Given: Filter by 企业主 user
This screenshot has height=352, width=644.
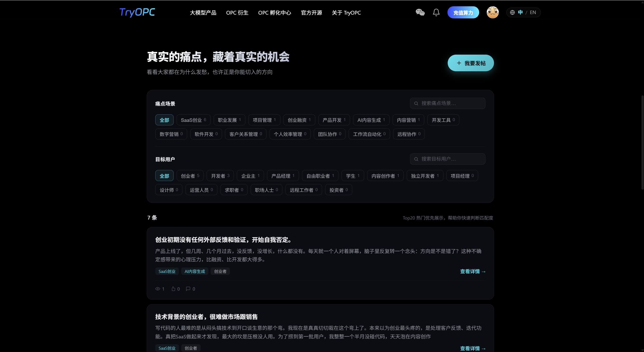Looking at the screenshot, I should (x=250, y=176).
